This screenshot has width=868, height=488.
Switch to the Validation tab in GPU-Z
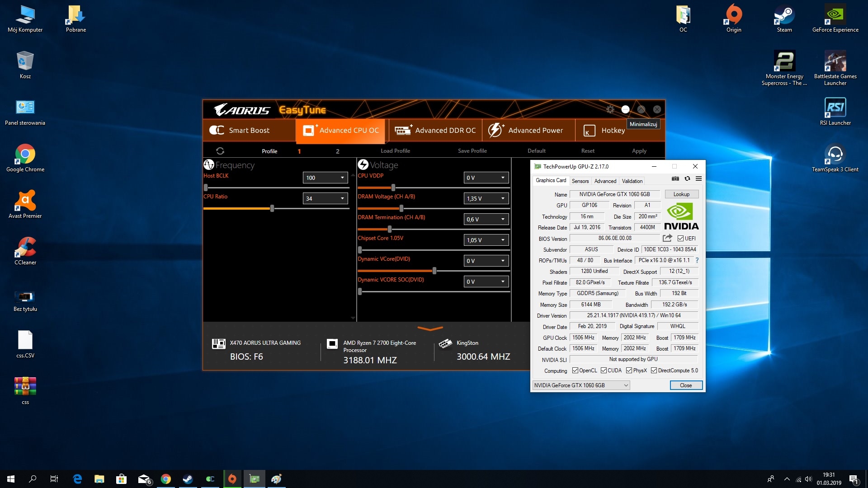pyautogui.click(x=632, y=181)
